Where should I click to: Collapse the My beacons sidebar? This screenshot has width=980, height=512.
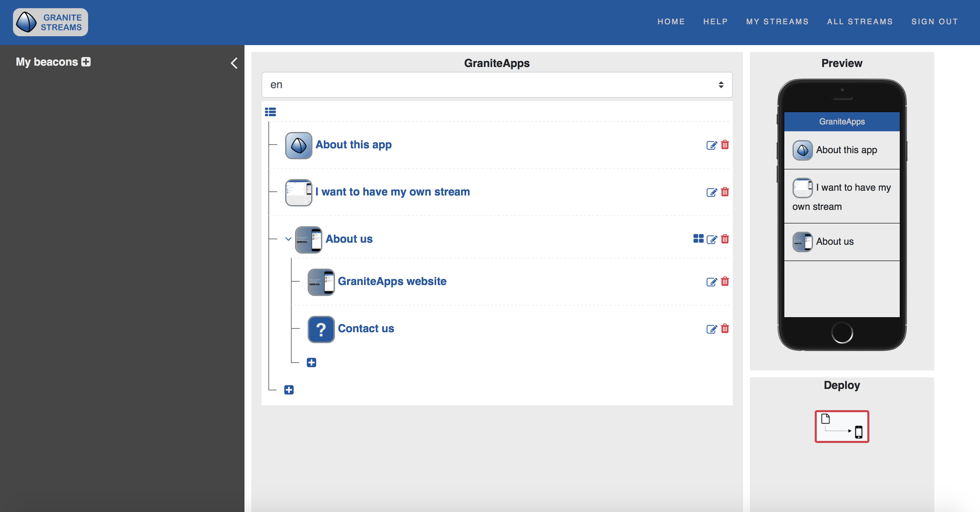[x=234, y=63]
